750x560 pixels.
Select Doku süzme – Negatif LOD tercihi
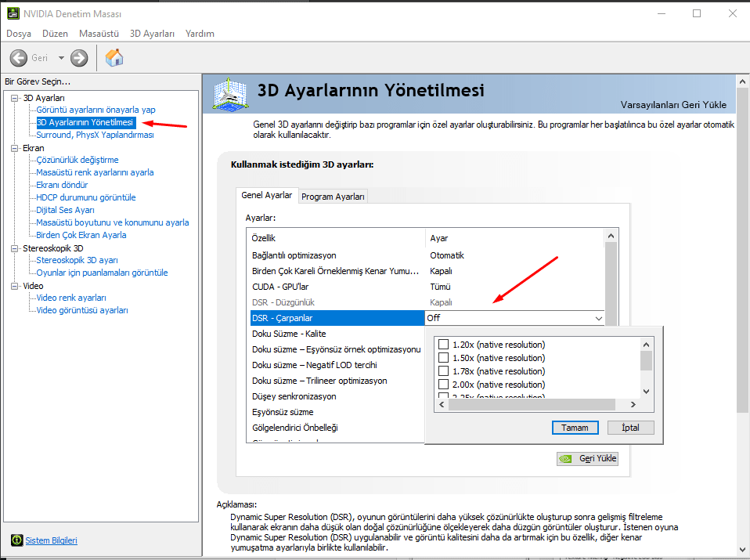336,365
